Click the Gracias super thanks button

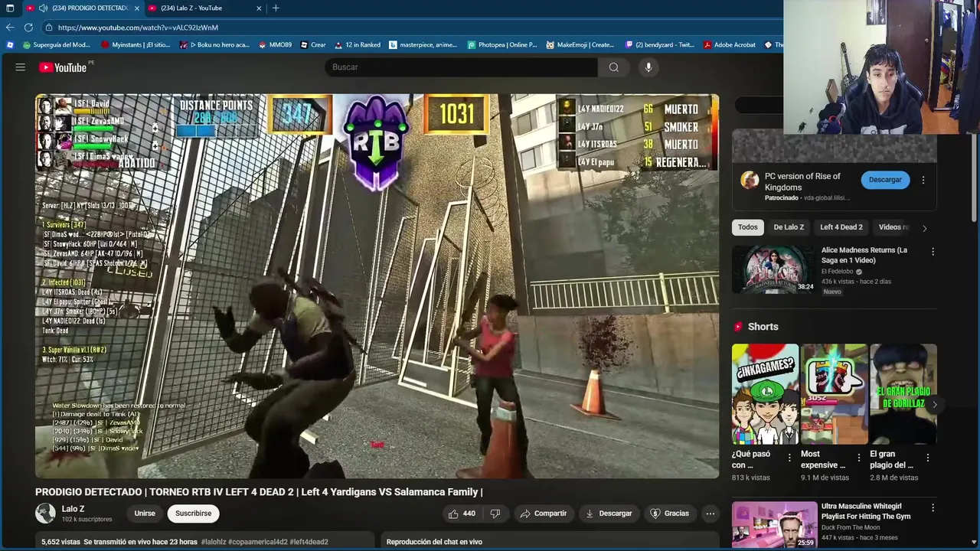[x=670, y=514]
